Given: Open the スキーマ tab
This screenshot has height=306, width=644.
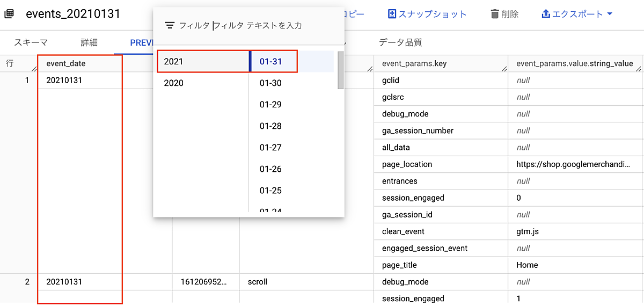Looking at the screenshot, I should tap(31, 43).
